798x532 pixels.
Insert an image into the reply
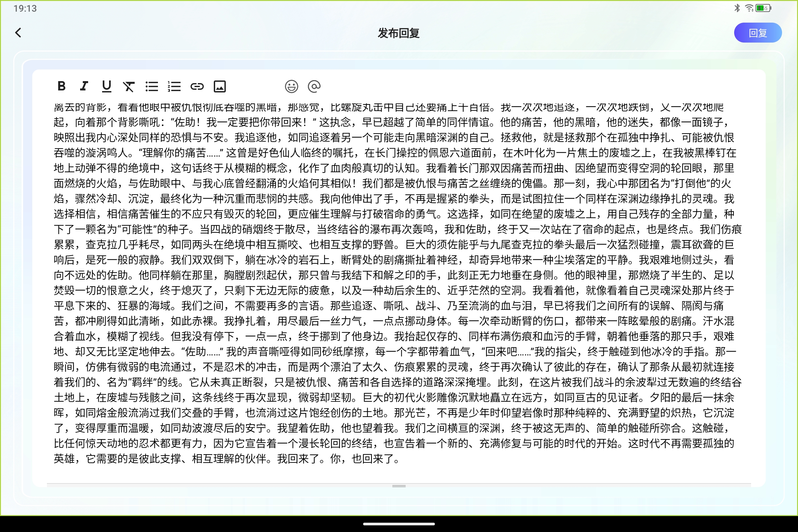click(x=220, y=86)
